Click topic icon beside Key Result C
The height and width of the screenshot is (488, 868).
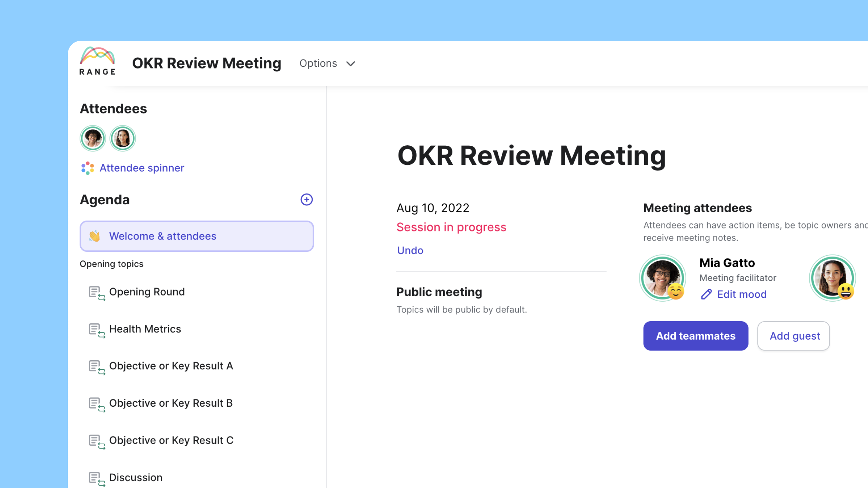[x=97, y=442]
